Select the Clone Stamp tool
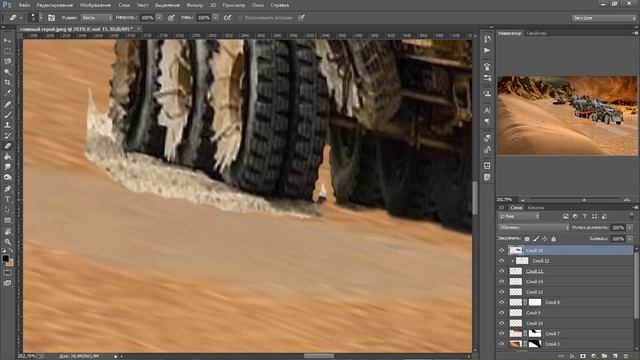The image size is (640, 360). click(7, 125)
